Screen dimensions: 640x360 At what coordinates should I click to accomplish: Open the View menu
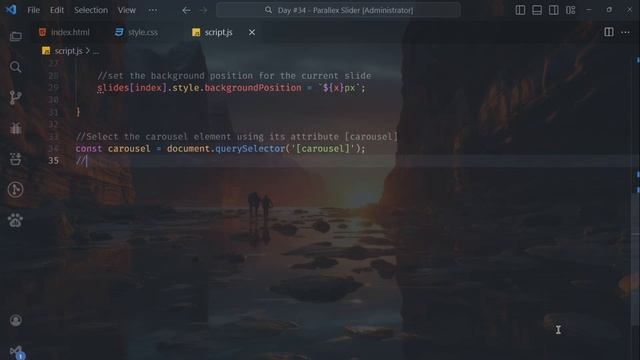127,10
